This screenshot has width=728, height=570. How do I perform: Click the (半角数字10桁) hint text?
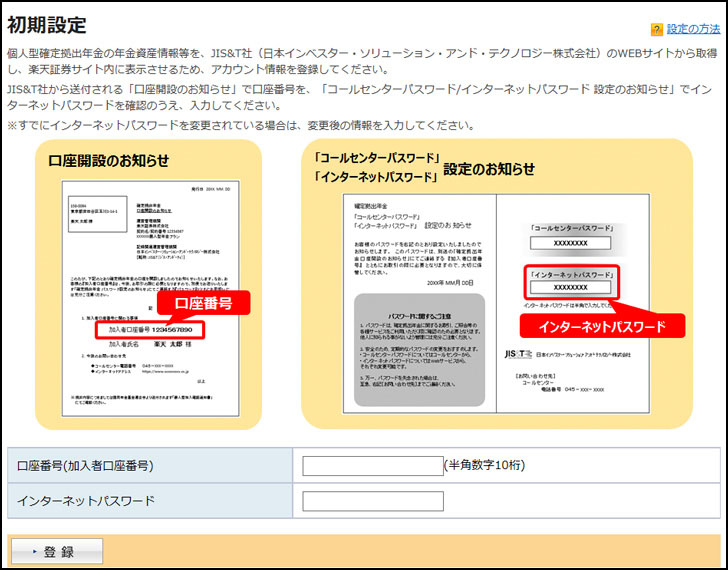coord(485,465)
